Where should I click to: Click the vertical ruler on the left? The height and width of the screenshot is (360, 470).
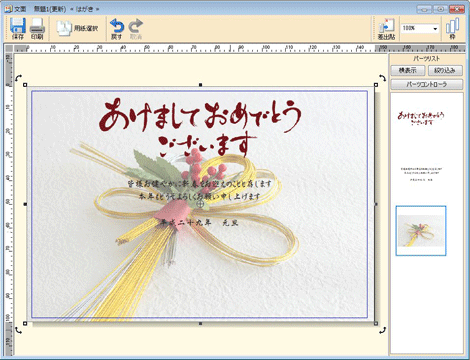click(9, 204)
